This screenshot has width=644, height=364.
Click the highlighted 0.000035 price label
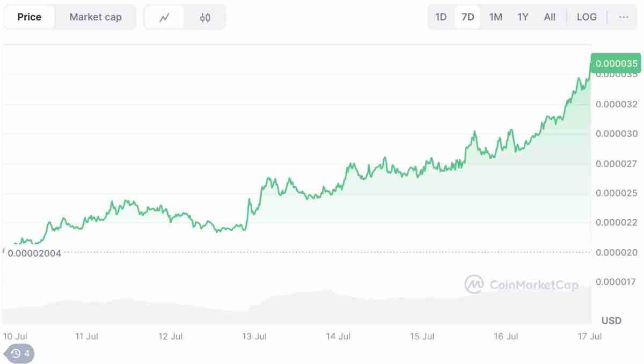pos(616,63)
